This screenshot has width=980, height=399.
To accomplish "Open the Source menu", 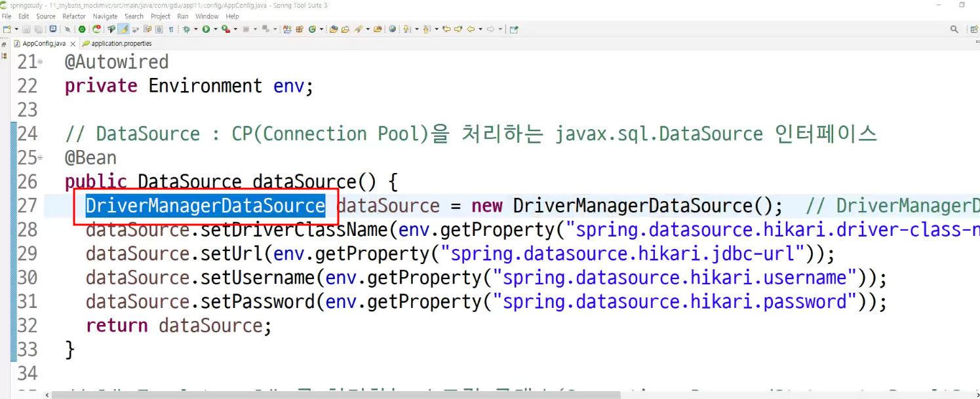I will point(46,16).
